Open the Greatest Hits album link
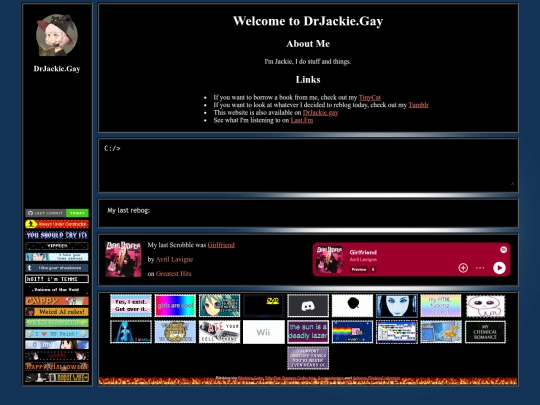The width and height of the screenshot is (540, 405). pyautogui.click(x=173, y=274)
